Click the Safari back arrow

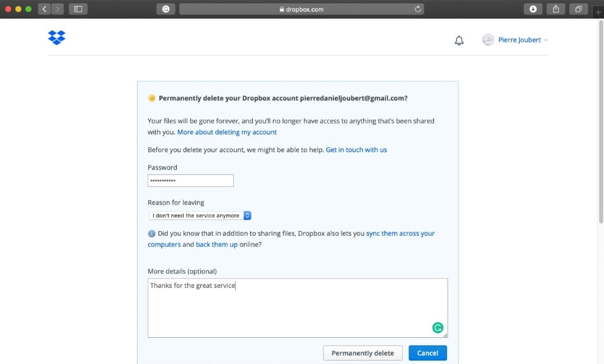click(45, 9)
